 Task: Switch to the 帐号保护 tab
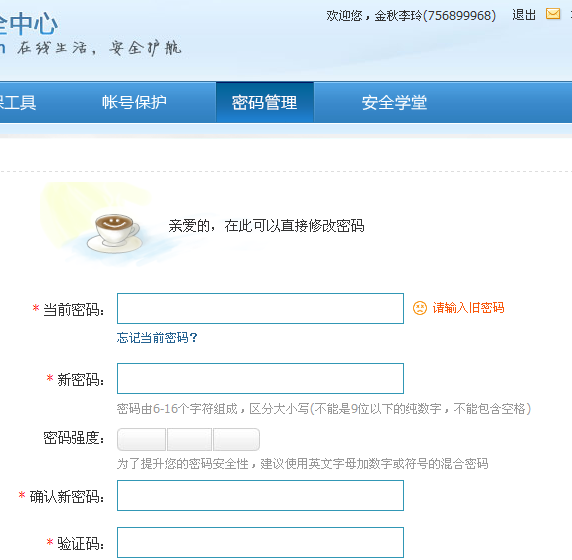pos(134,102)
